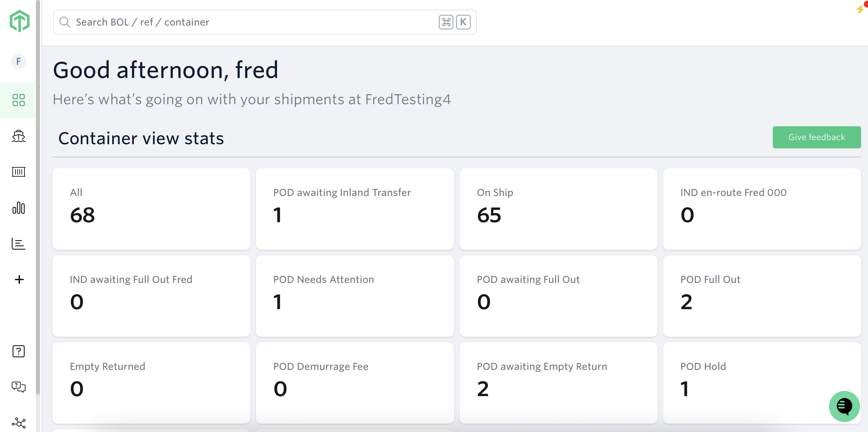Viewport: 868px width, 432px height.
Task: Click the green Terminal49 logo icon
Action: pos(19,21)
